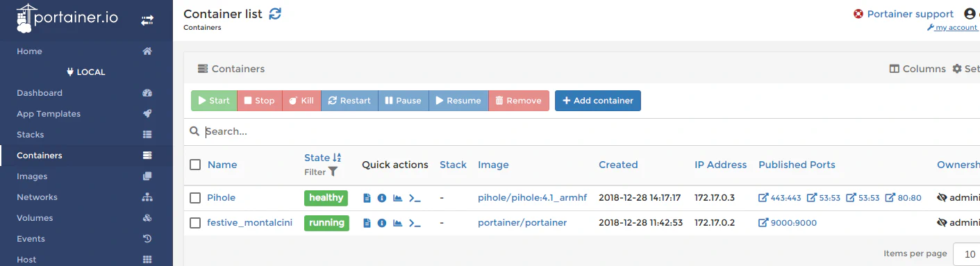Click the Home house icon in sidebar

[147, 51]
